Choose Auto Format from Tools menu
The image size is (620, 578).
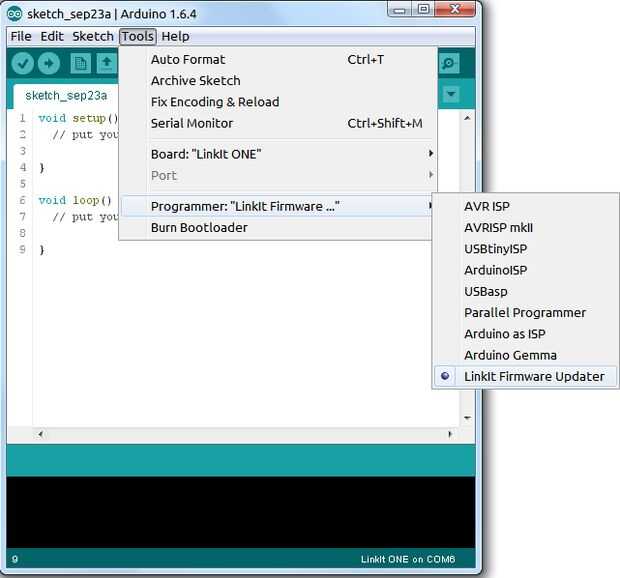point(278,59)
